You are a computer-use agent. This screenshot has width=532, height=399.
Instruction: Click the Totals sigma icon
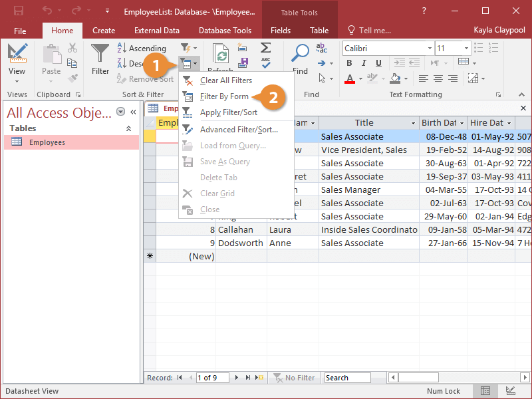coord(265,48)
